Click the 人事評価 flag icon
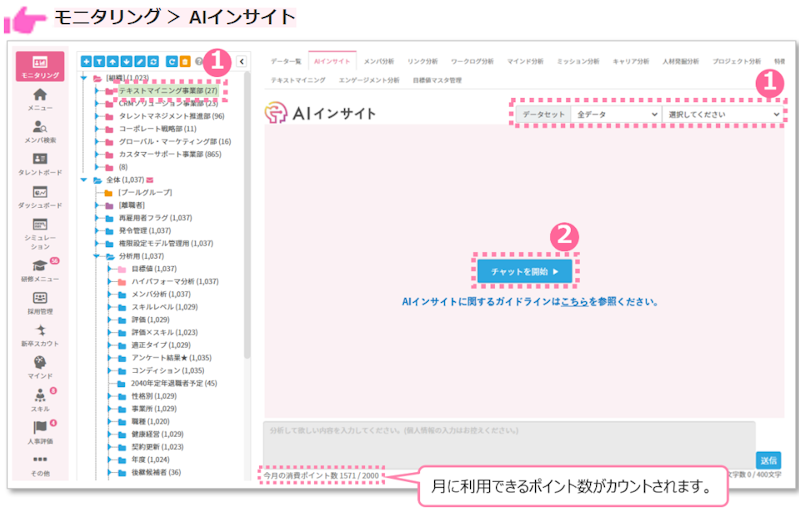 [x=41, y=428]
